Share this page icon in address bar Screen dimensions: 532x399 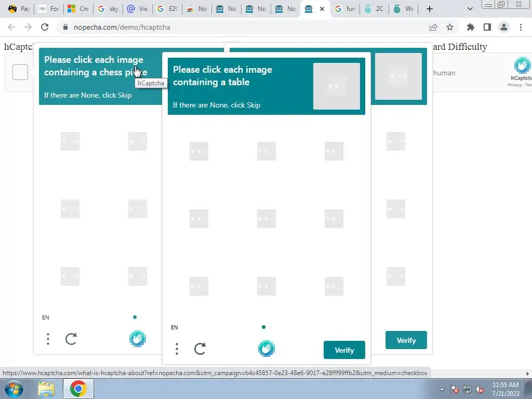pos(433,27)
